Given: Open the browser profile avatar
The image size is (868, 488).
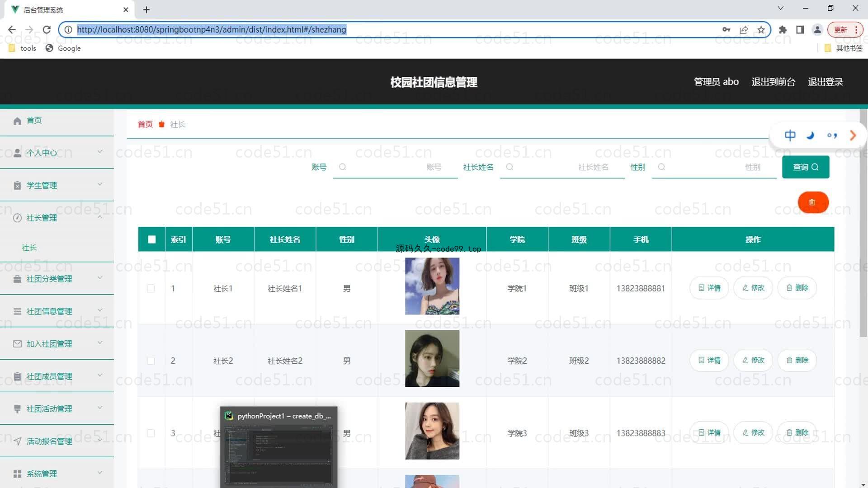Looking at the screenshot, I should click(x=817, y=29).
